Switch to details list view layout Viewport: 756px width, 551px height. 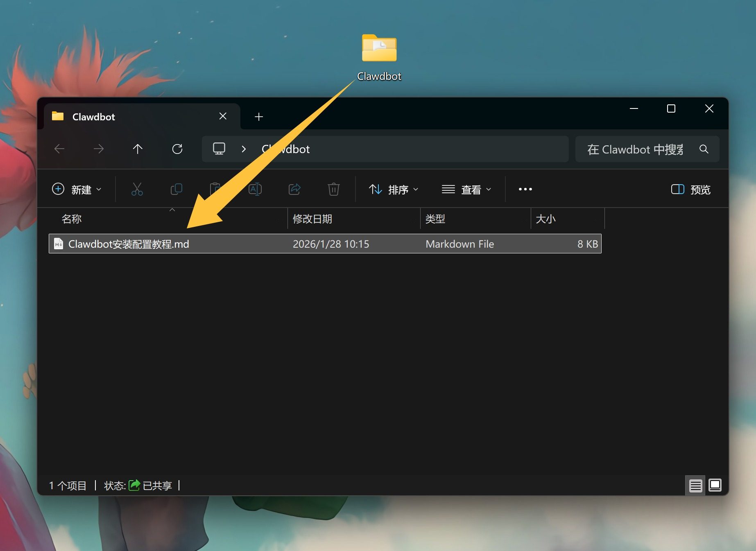click(695, 486)
